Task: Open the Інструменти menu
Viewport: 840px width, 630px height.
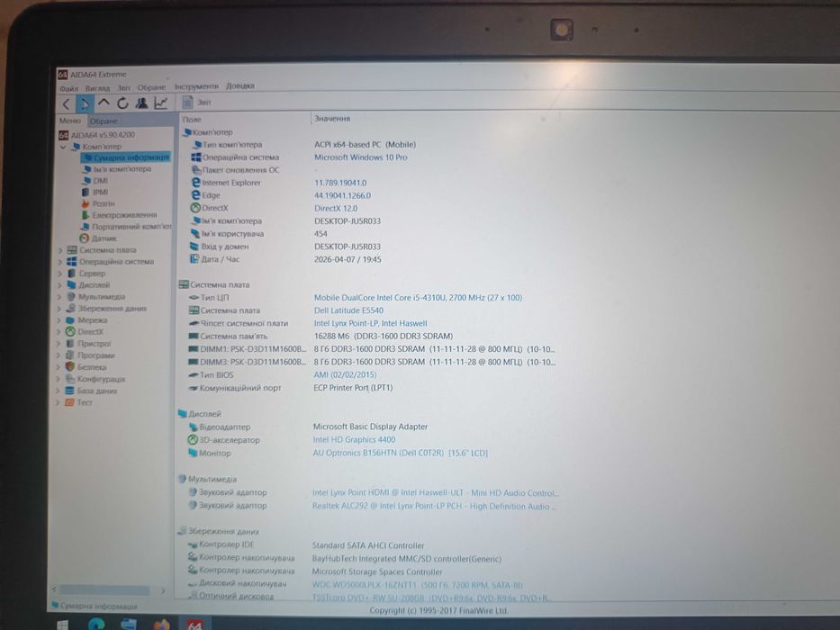Action: (196, 86)
